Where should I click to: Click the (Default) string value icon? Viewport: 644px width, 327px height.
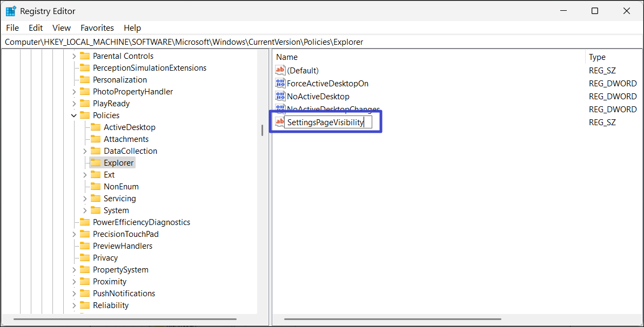point(280,70)
